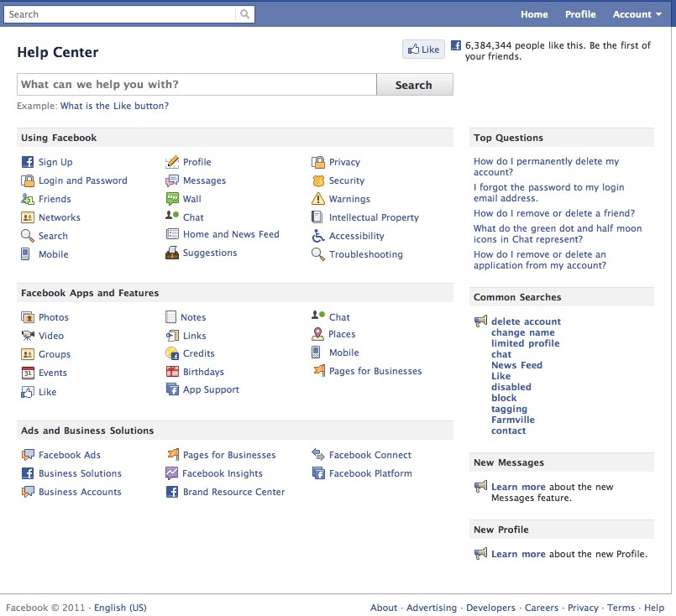Click the Photos icon
Viewport: 676px width, 616px height.
tap(28, 317)
